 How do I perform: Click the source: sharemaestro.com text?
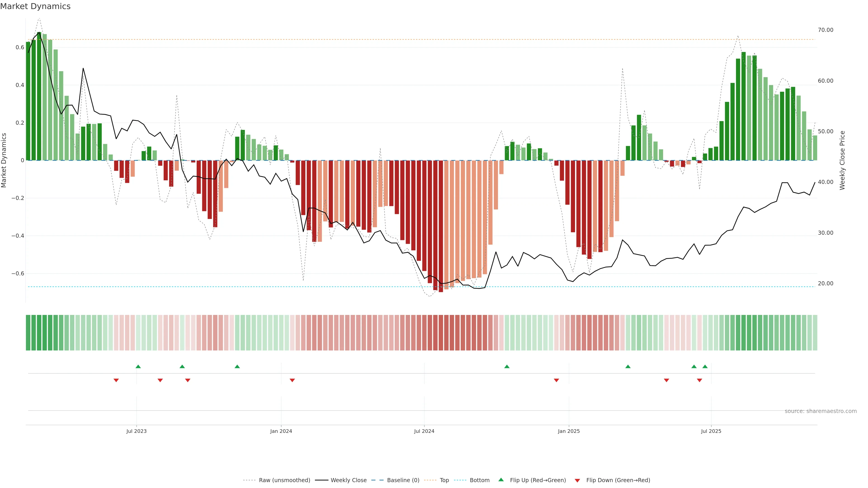click(821, 411)
